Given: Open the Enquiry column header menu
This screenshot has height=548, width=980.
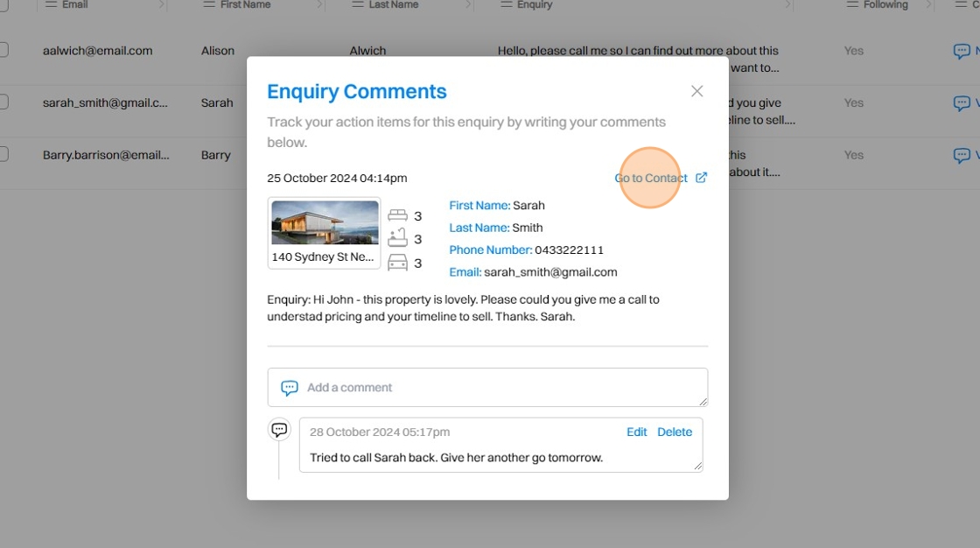Looking at the screenshot, I should 506,4.
